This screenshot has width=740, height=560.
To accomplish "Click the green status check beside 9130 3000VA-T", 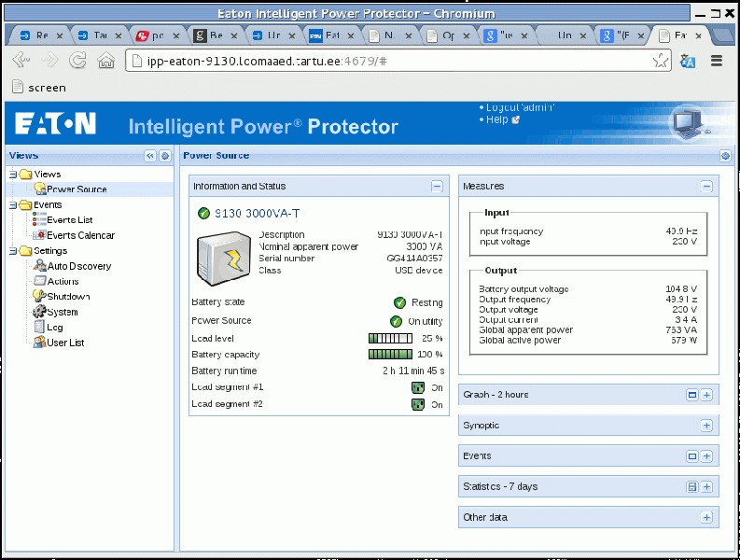I will point(203,214).
